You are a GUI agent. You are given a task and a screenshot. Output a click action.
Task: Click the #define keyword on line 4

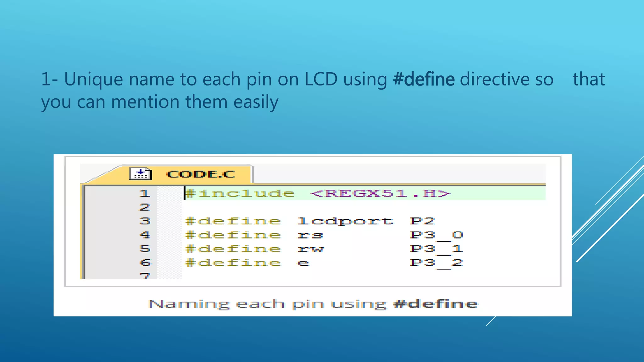pyautogui.click(x=233, y=235)
